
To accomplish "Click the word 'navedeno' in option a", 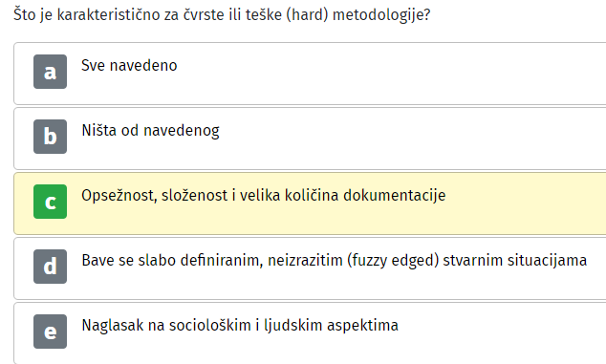I will point(143,65).
